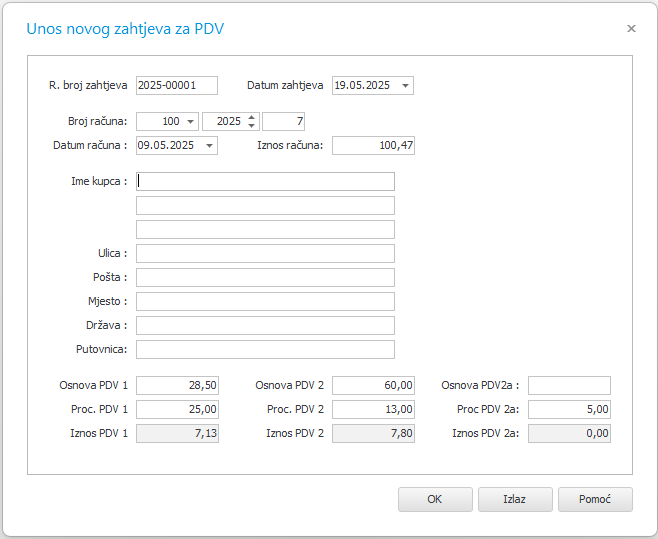Click the OK button
This screenshot has width=658, height=539.
tap(435, 499)
